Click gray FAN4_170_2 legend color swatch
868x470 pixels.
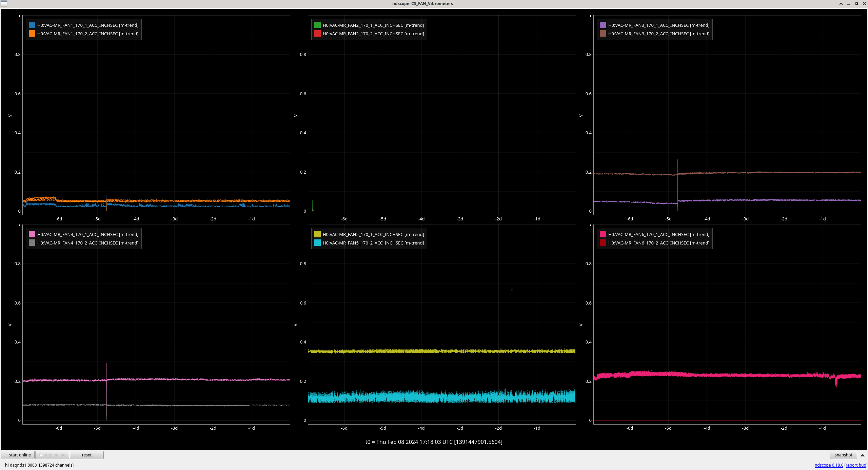(32, 243)
